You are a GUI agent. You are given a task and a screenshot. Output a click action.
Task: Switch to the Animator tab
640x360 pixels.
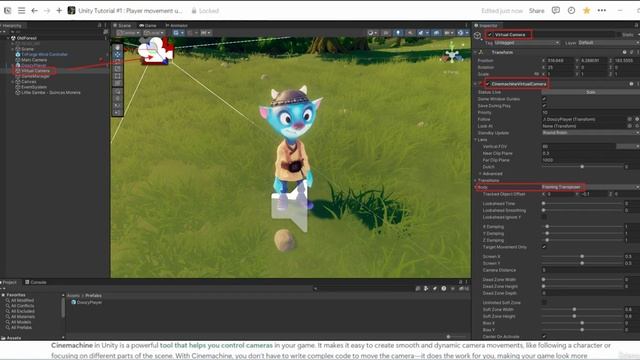pyautogui.click(x=176, y=25)
